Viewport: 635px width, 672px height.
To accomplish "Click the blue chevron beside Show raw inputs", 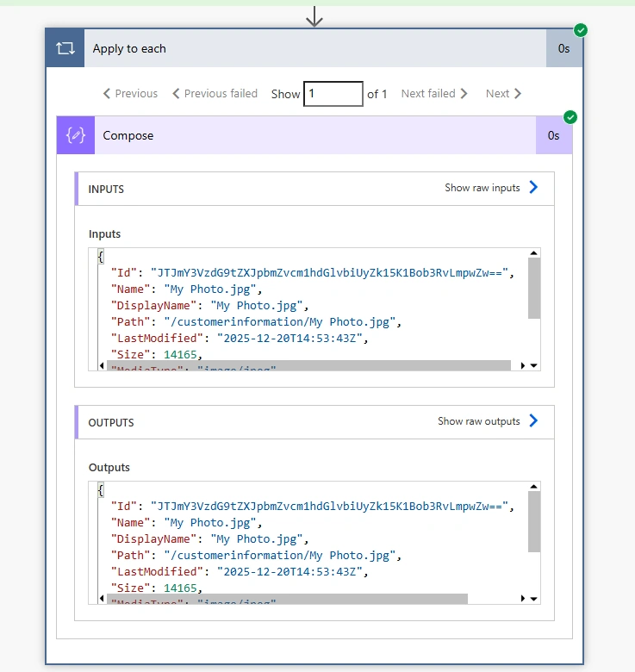I will coord(533,187).
